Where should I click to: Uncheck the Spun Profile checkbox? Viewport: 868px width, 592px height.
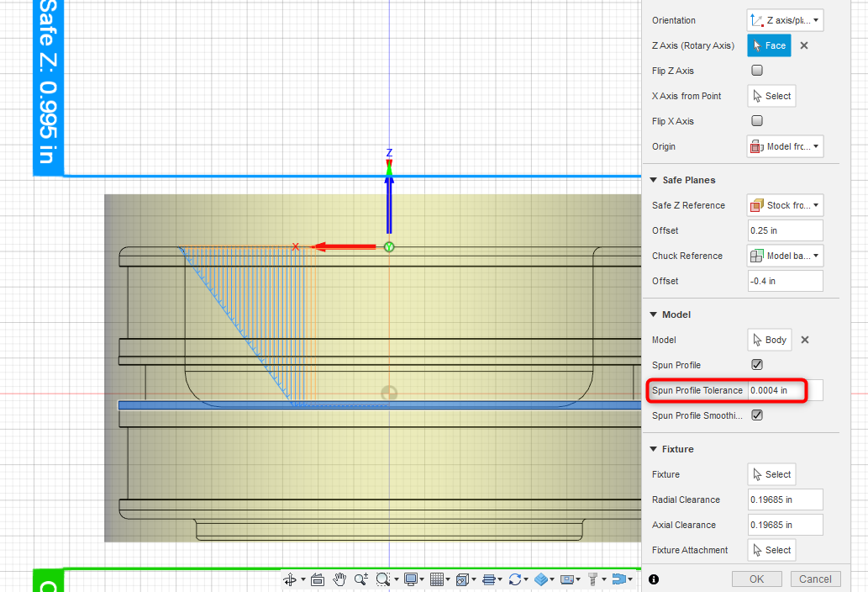tap(756, 364)
